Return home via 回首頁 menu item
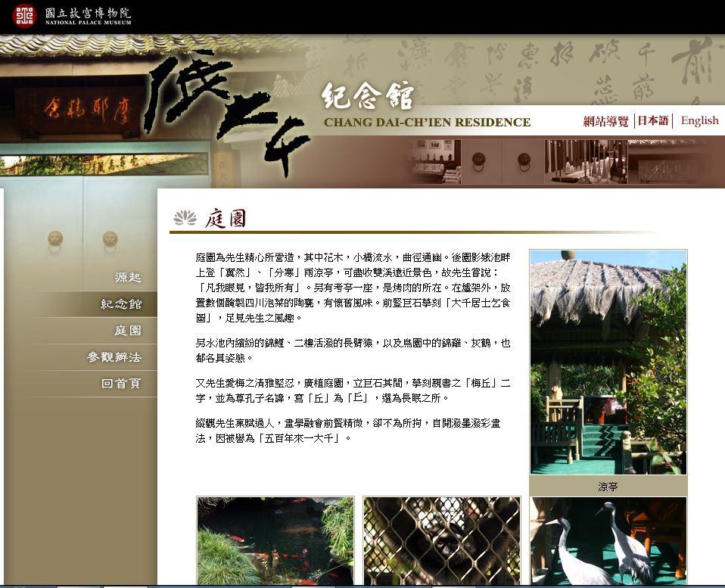This screenshot has width=725, height=588. [x=121, y=384]
